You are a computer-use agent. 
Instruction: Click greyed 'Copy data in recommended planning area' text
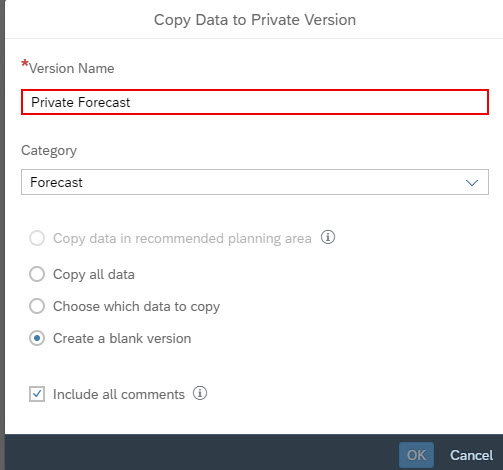point(182,239)
